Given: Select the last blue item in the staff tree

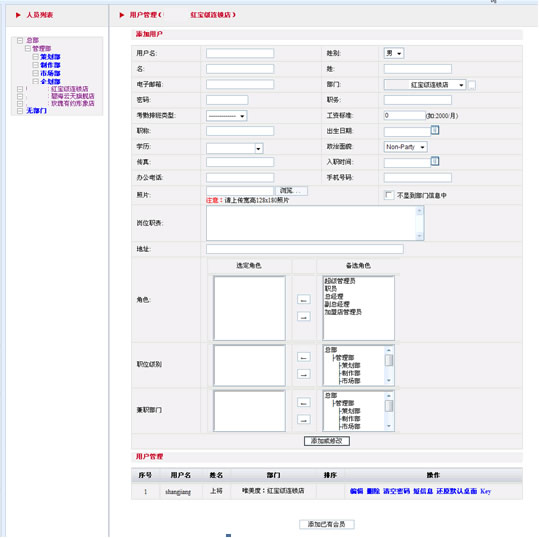Looking at the screenshot, I should point(36,111).
